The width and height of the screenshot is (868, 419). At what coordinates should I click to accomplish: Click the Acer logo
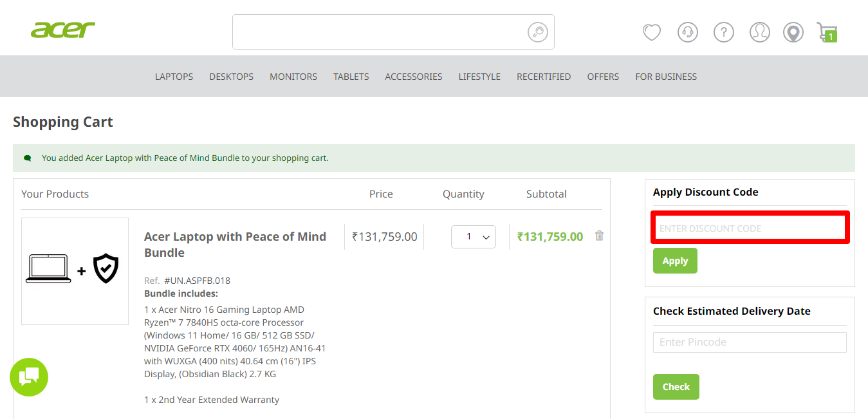[x=62, y=30]
